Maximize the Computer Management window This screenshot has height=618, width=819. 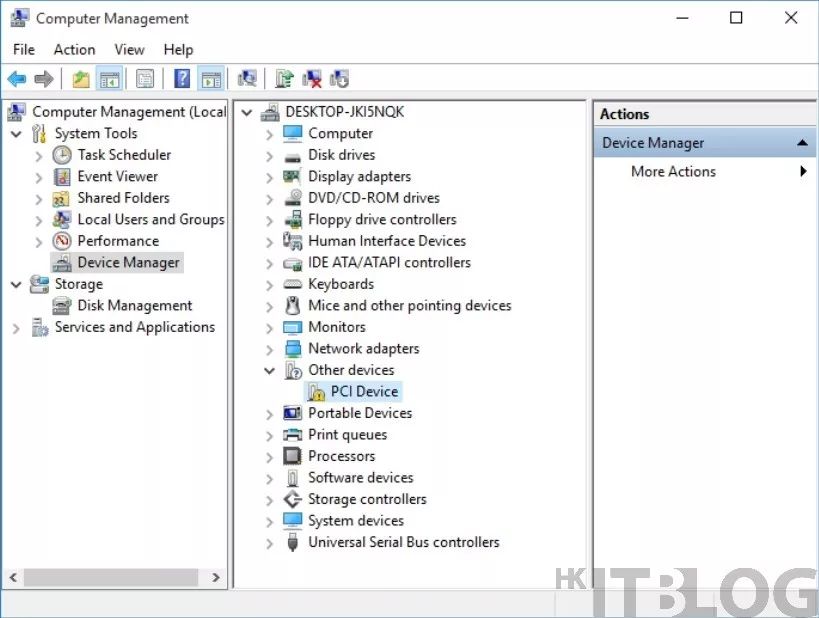736,18
